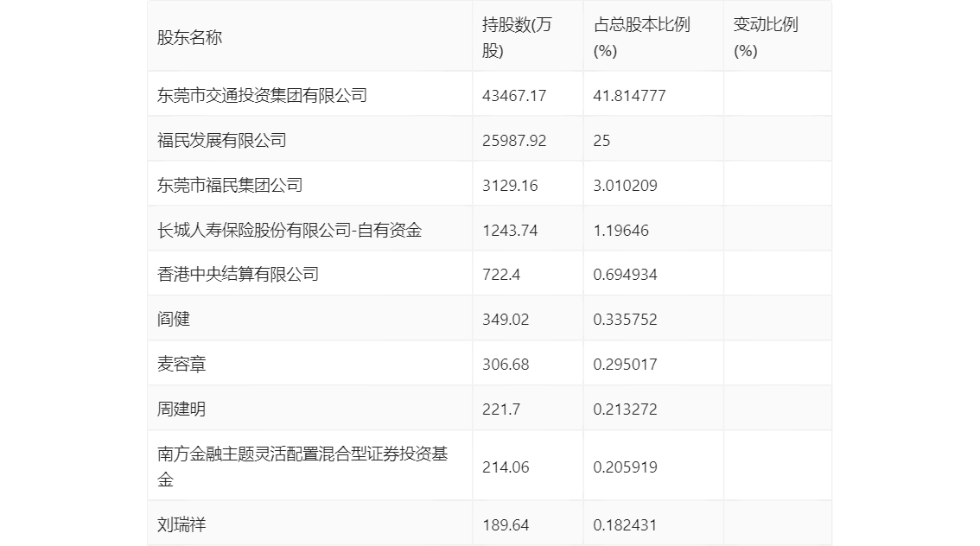This screenshot has height=546, width=980.
Task: Select the value 43467.17
Action: coord(513,96)
